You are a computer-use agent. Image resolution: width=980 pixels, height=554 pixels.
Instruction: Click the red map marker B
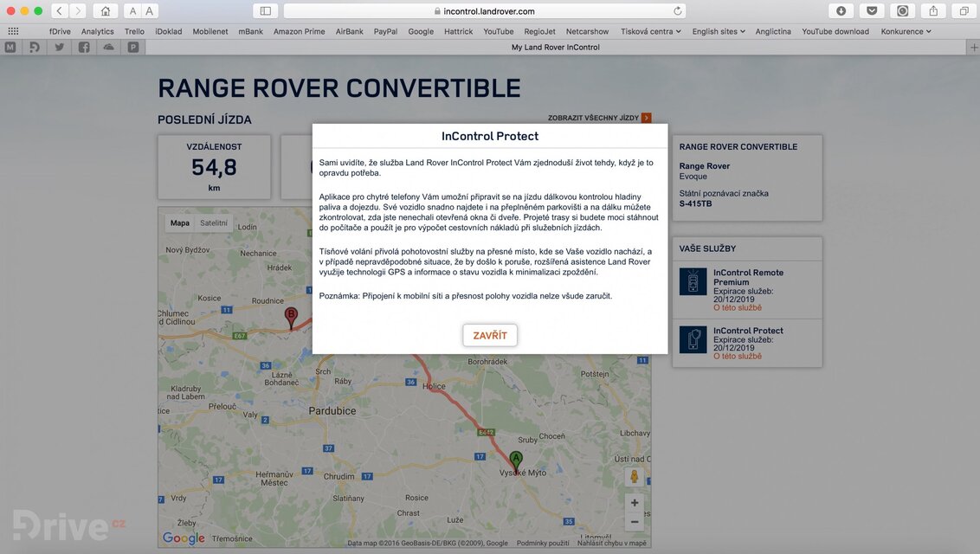tap(291, 317)
